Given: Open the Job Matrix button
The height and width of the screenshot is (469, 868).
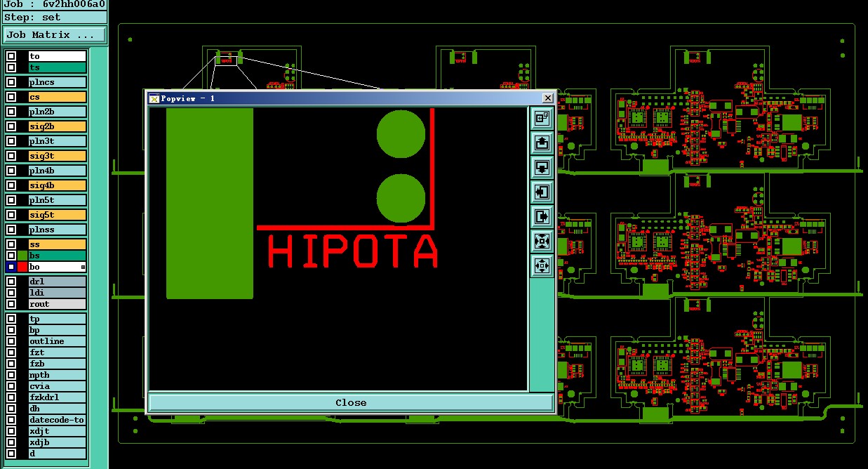Looking at the screenshot, I should click(55, 35).
